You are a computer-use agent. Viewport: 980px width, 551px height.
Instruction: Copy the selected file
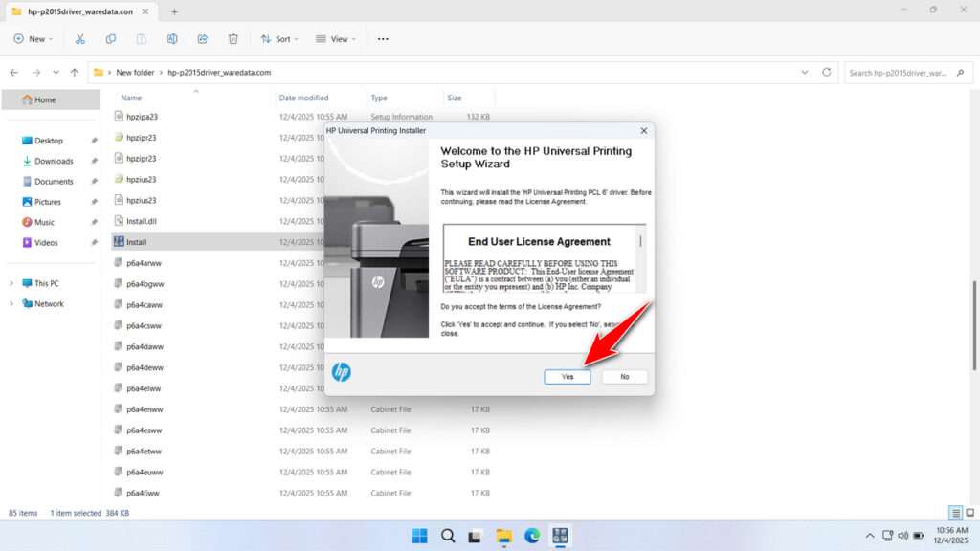click(111, 38)
